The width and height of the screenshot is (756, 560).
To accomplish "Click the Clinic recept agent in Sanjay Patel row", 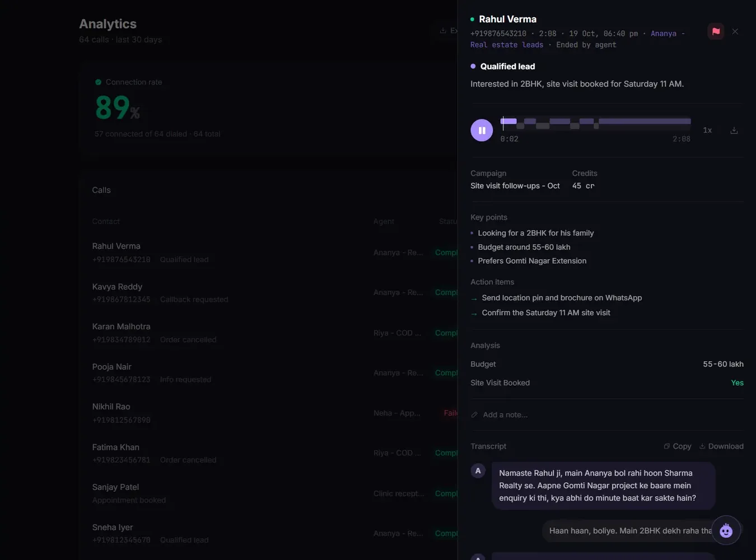I will point(399,493).
